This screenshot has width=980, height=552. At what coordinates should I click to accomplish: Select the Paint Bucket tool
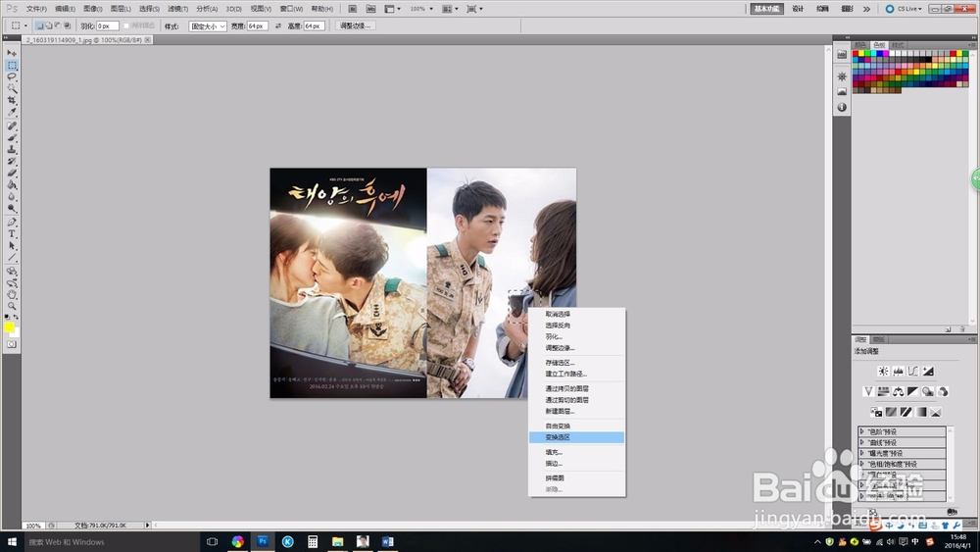point(12,185)
